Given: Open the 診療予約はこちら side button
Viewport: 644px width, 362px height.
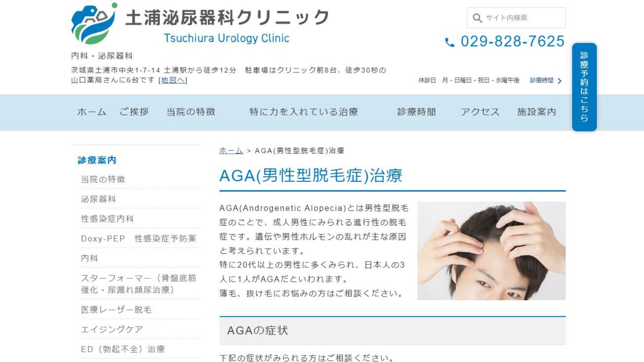Looking at the screenshot, I should pos(584,87).
